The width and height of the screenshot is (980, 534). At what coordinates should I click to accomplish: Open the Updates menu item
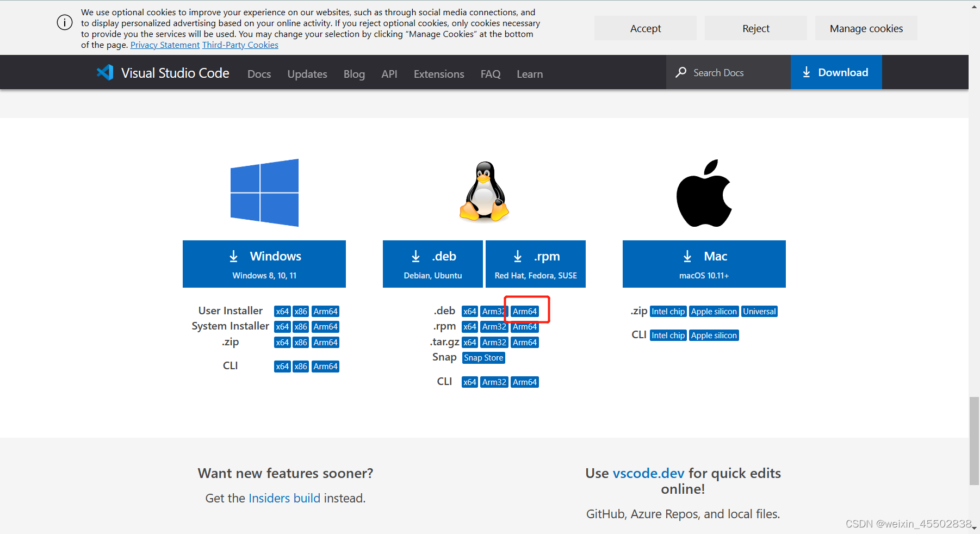tap(307, 74)
